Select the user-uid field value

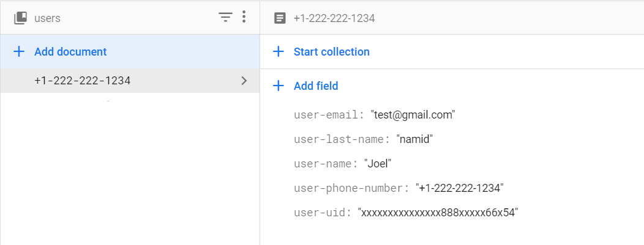coord(438,213)
